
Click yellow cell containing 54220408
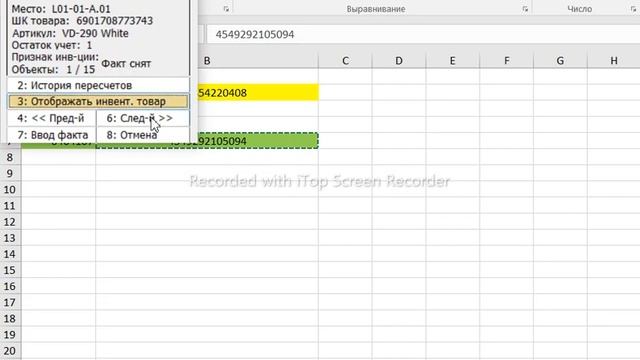[258, 93]
